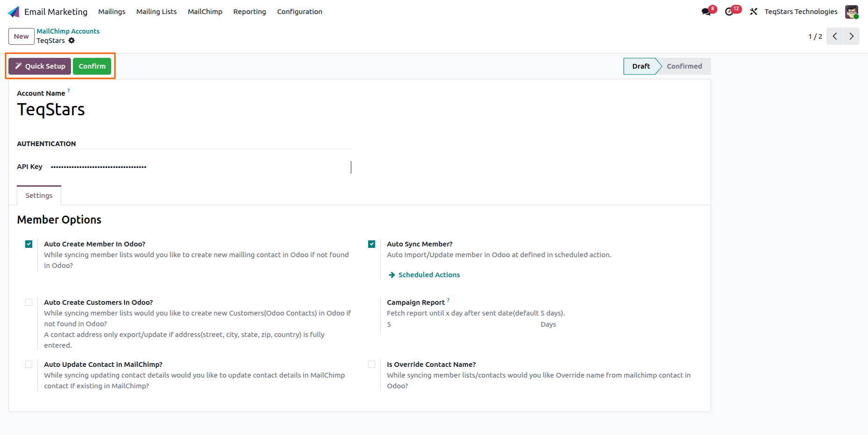Click the Auto Sync Member? label
Screen dimensions: 868x435
[x=420, y=244]
